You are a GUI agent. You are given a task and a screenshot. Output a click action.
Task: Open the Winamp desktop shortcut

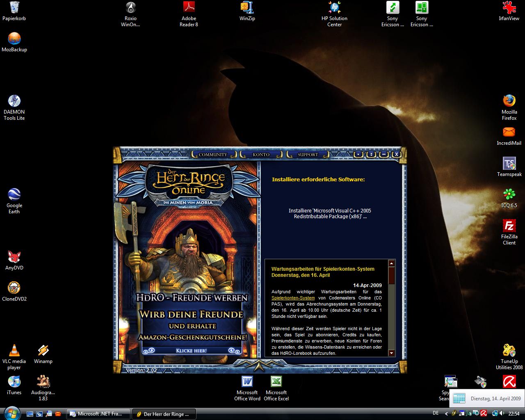43,351
